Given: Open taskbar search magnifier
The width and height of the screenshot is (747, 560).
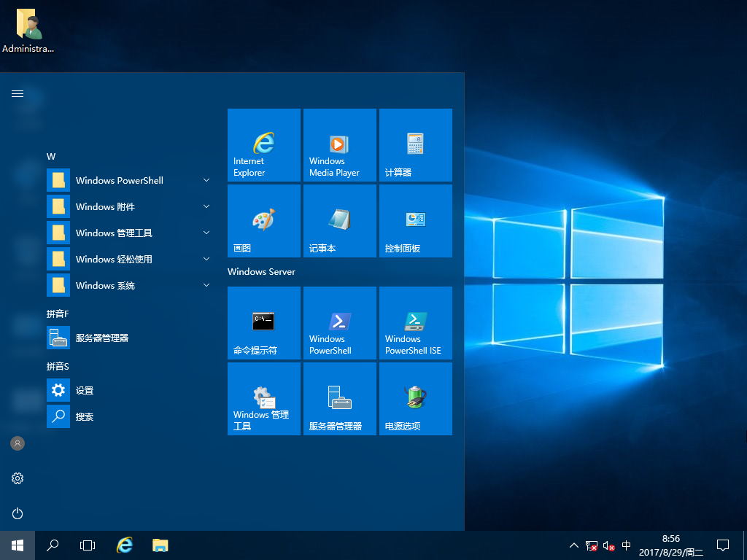Looking at the screenshot, I should click(53, 545).
